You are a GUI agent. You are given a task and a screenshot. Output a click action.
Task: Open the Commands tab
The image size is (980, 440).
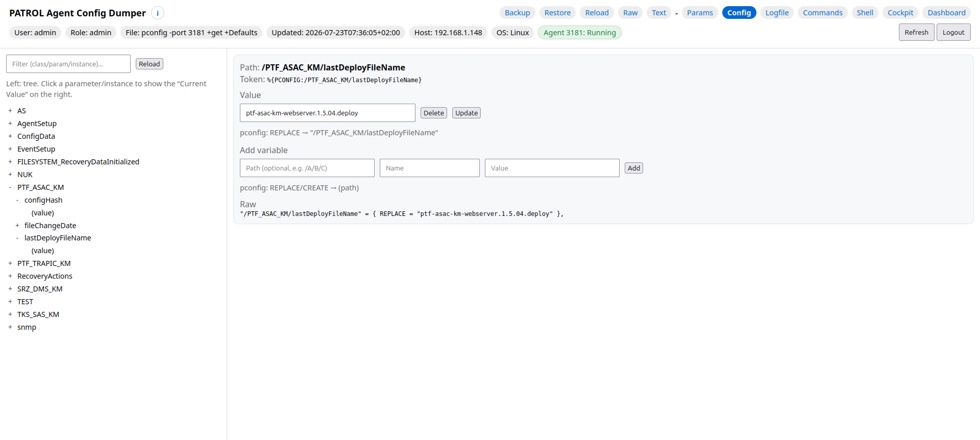(x=823, y=13)
